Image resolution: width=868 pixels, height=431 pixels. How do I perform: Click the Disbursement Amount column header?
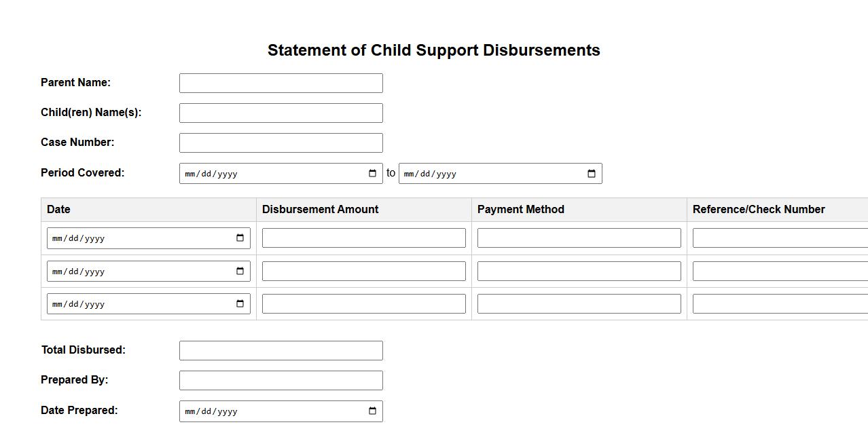click(x=321, y=210)
